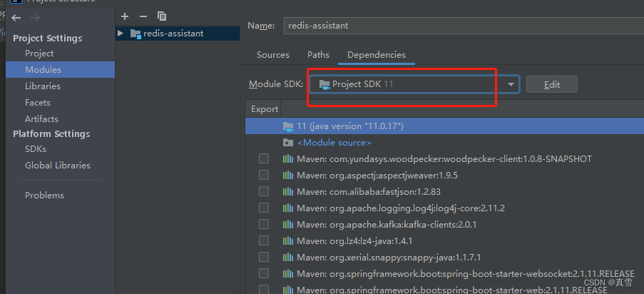This screenshot has height=294, width=644.
Task: Select Modules in Project Settings
Action: point(61,69)
